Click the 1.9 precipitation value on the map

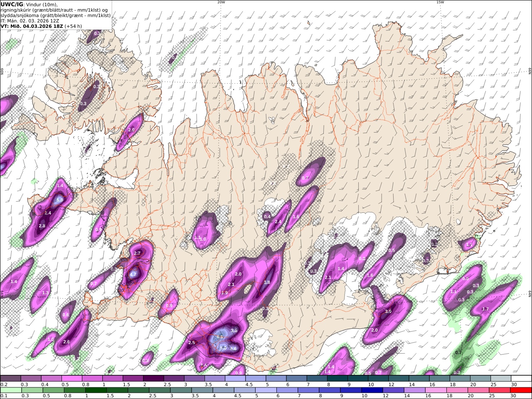(224, 293)
